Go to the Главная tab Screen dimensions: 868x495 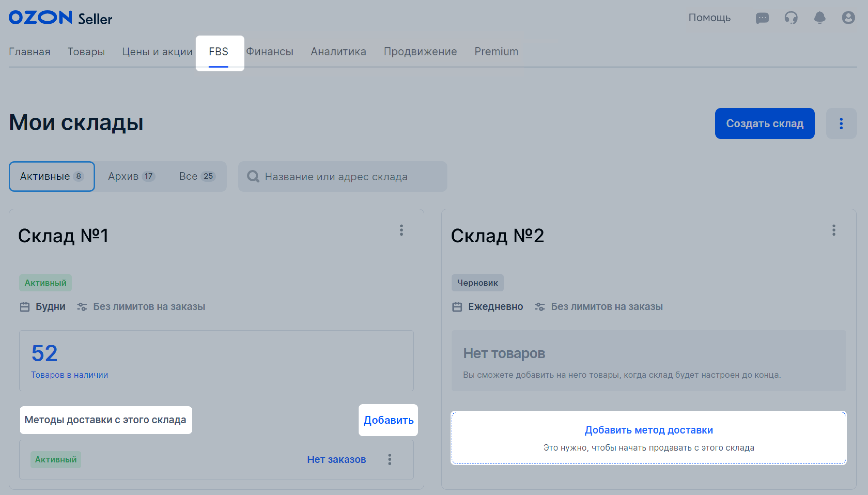(29, 52)
